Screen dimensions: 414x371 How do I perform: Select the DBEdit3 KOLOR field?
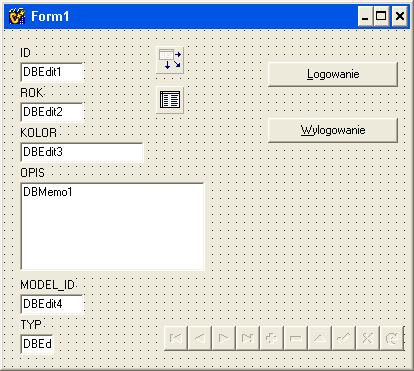82,152
